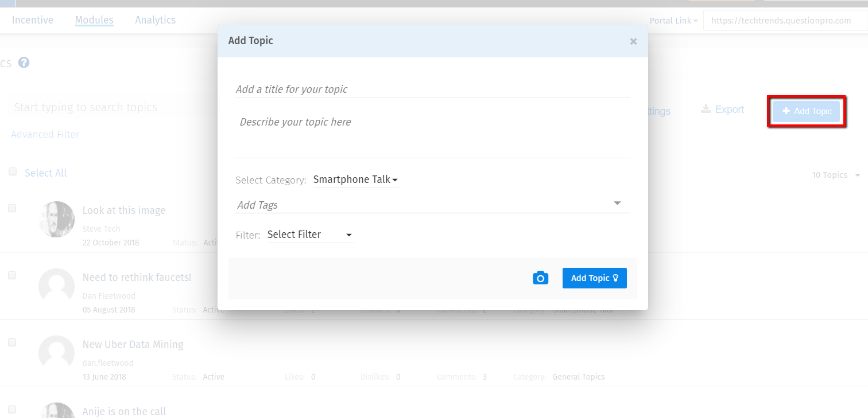The height and width of the screenshot is (418, 868).
Task: Check the Select All checkbox
Action: [x=12, y=171]
